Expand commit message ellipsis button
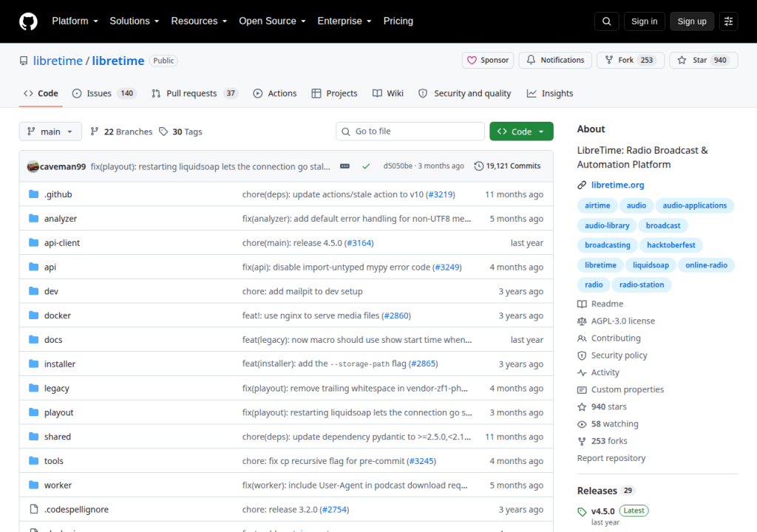The height and width of the screenshot is (532, 757). point(344,166)
